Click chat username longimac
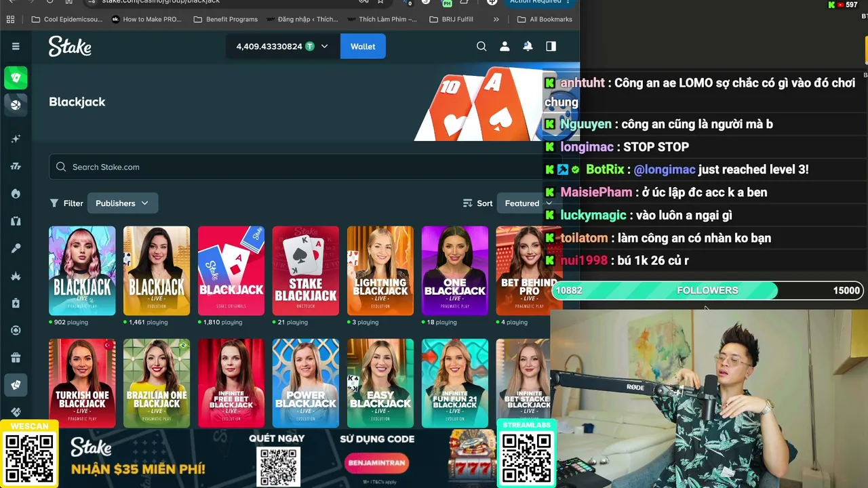The height and width of the screenshot is (488, 868). pyautogui.click(x=587, y=146)
